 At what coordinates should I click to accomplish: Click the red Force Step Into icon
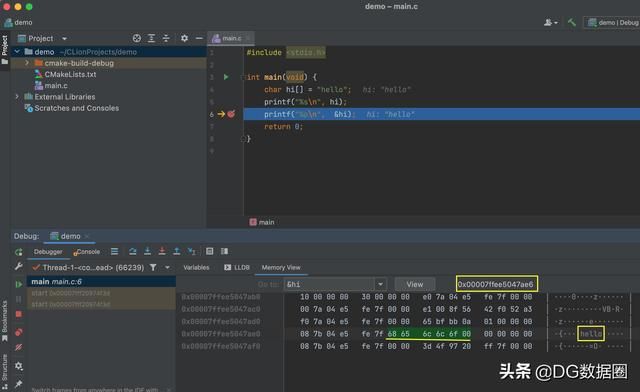tap(162, 251)
